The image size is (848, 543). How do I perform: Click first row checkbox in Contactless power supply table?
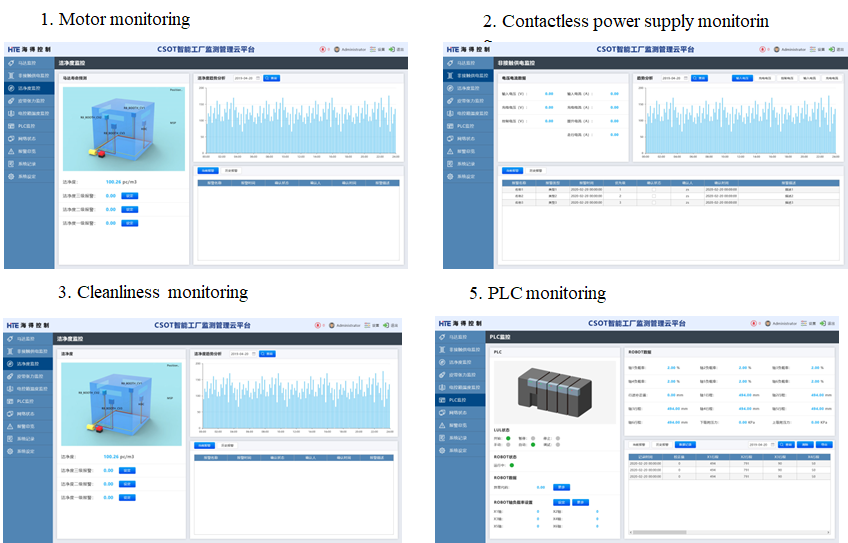[654, 189]
